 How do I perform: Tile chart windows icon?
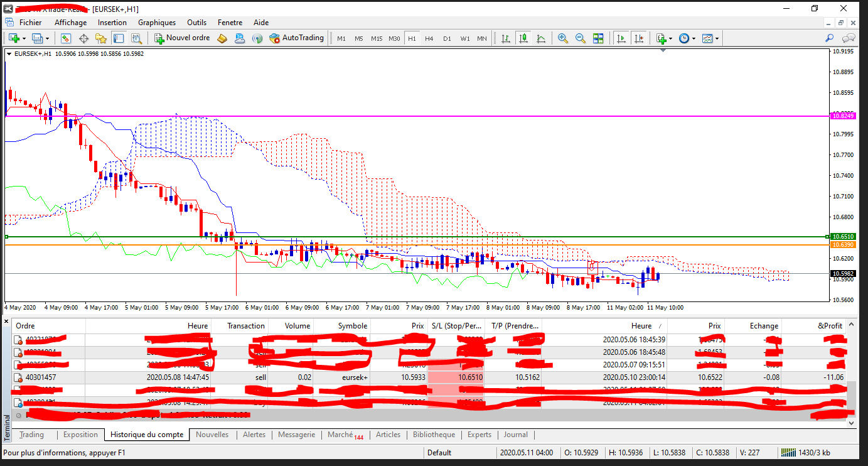[x=598, y=38]
